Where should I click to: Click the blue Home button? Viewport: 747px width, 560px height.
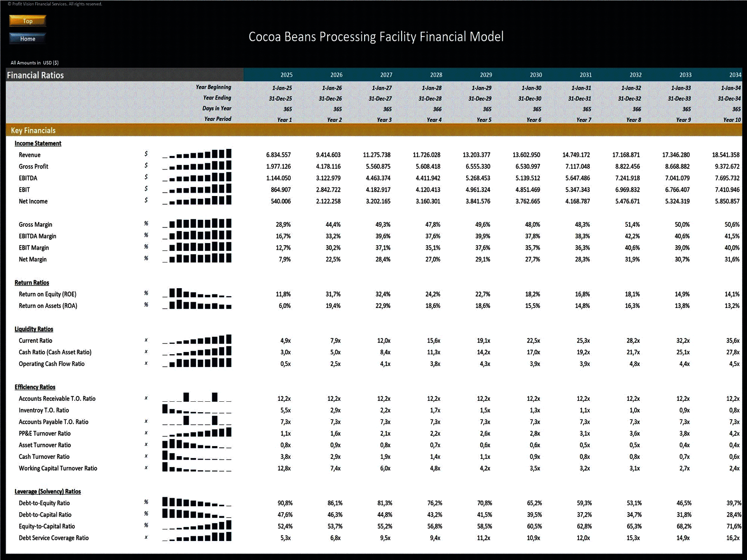(x=28, y=38)
